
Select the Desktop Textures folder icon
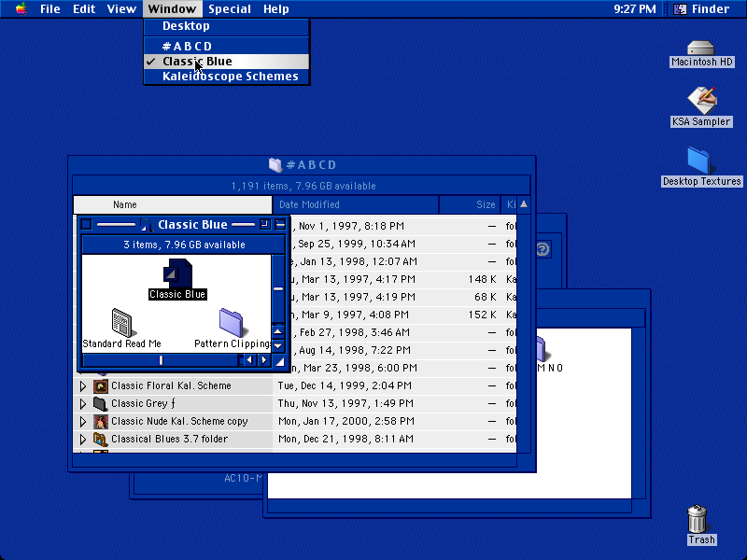(698, 161)
